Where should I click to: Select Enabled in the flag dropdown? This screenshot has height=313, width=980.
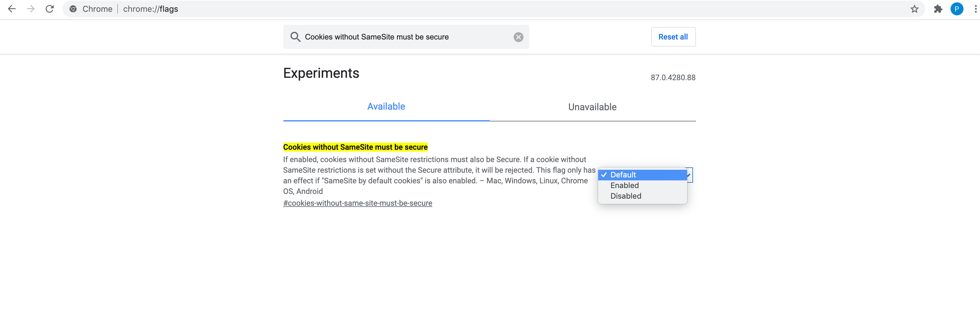pos(624,185)
